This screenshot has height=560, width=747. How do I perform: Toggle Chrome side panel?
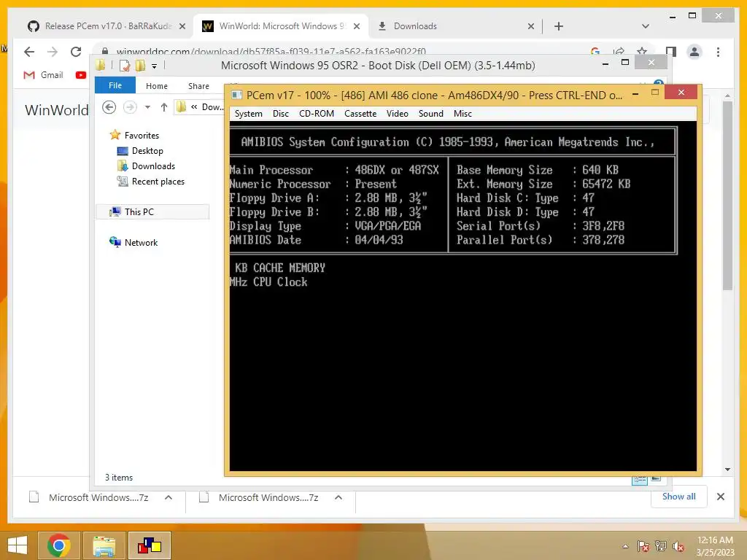pos(671,52)
